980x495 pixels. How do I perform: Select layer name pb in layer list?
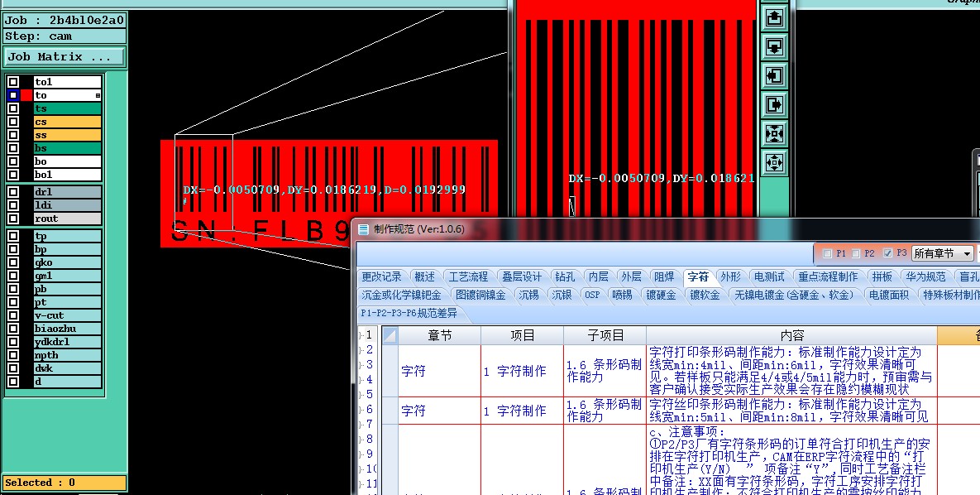pyautogui.click(x=68, y=289)
